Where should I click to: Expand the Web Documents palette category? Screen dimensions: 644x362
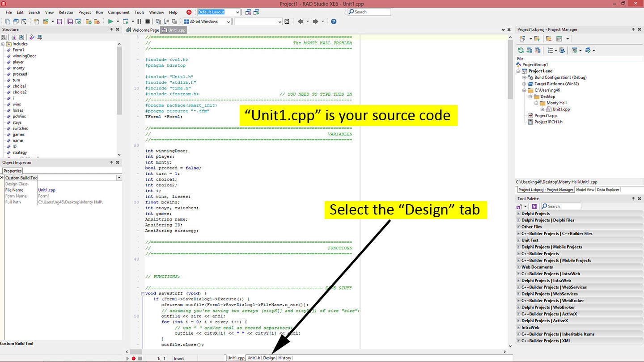519,267
